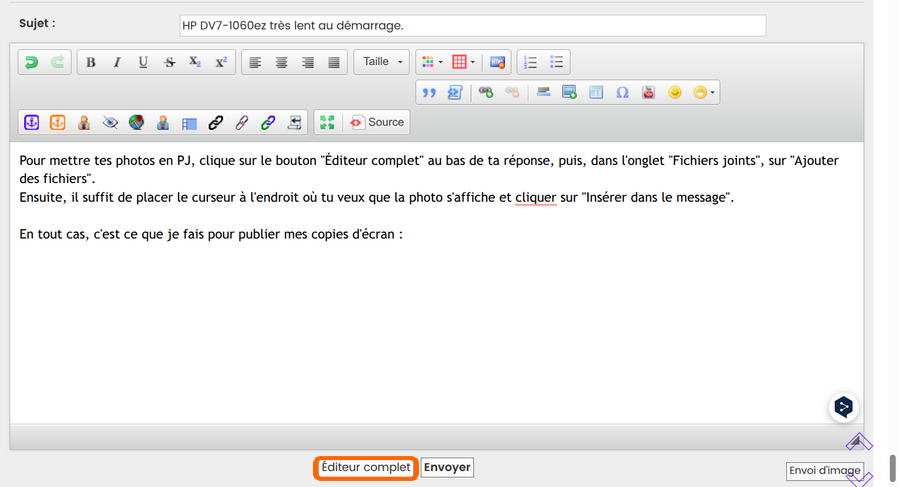Click into the Sujet text field
This screenshot has width=900, height=487.
click(471, 25)
